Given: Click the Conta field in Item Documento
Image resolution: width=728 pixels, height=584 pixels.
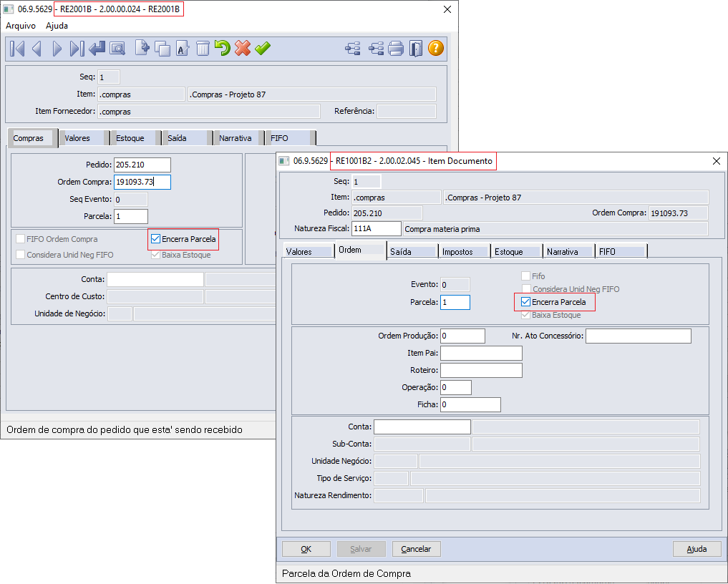Looking at the screenshot, I should pyautogui.click(x=422, y=427).
